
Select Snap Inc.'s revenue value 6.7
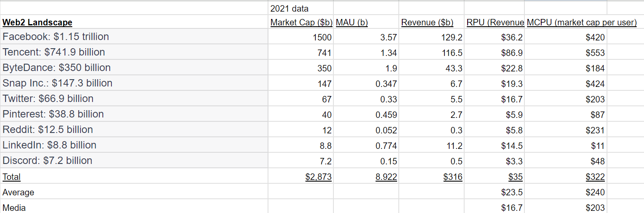[x=457, y=84]
